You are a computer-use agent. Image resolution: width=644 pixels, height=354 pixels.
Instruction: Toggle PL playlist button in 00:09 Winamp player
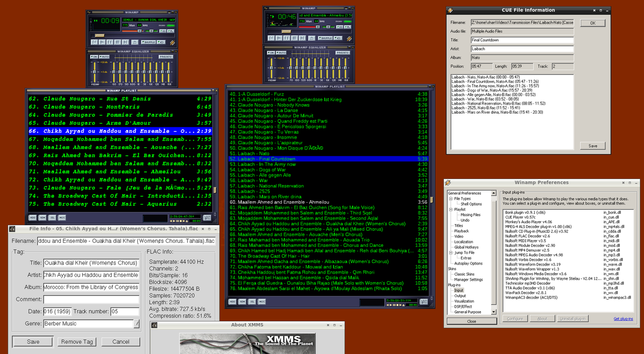(x=171, y=31)
